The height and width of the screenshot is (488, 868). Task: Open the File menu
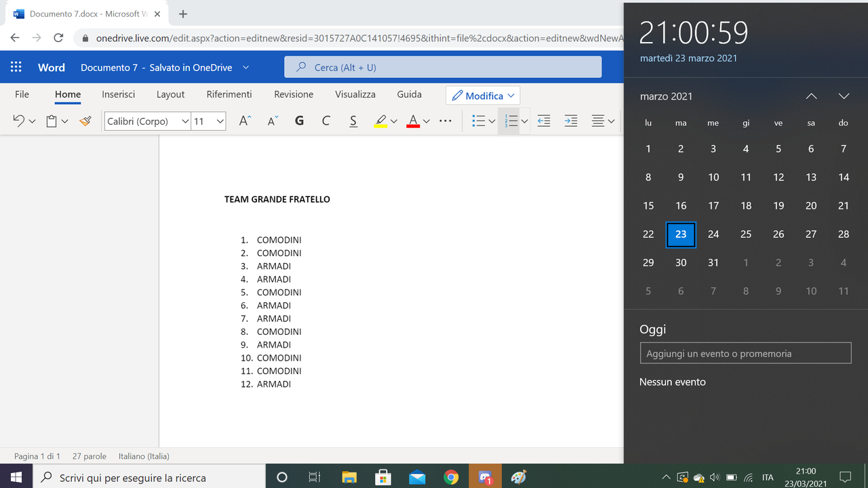(x=22, y=94)
